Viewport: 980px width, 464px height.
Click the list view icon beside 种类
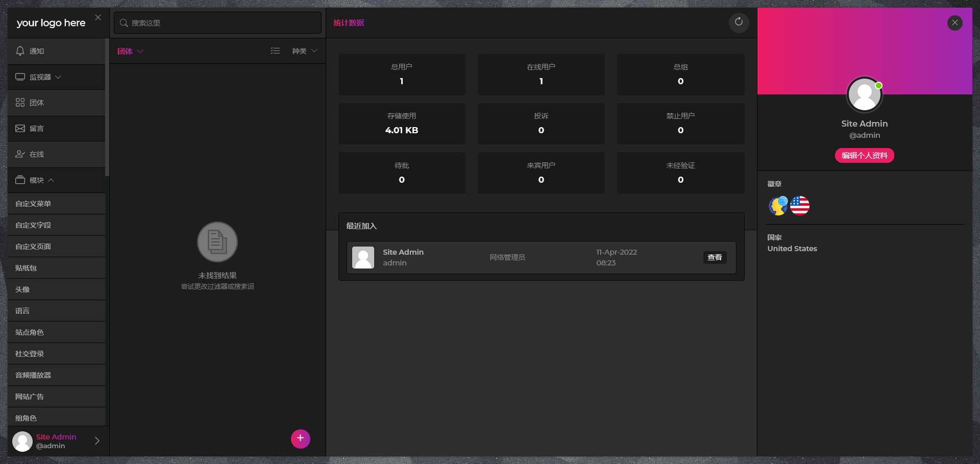[275, 51]
